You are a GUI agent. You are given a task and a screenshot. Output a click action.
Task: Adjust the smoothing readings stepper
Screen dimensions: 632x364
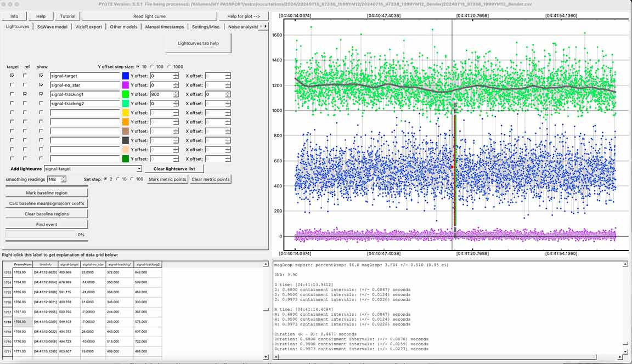pyautogui.click(x=63, y=179)
